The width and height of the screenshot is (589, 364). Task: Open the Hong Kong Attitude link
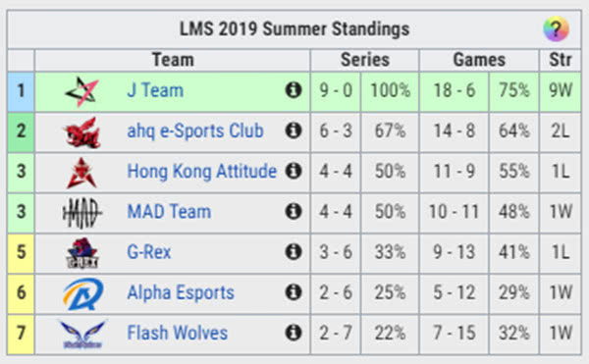coord(201,171)
